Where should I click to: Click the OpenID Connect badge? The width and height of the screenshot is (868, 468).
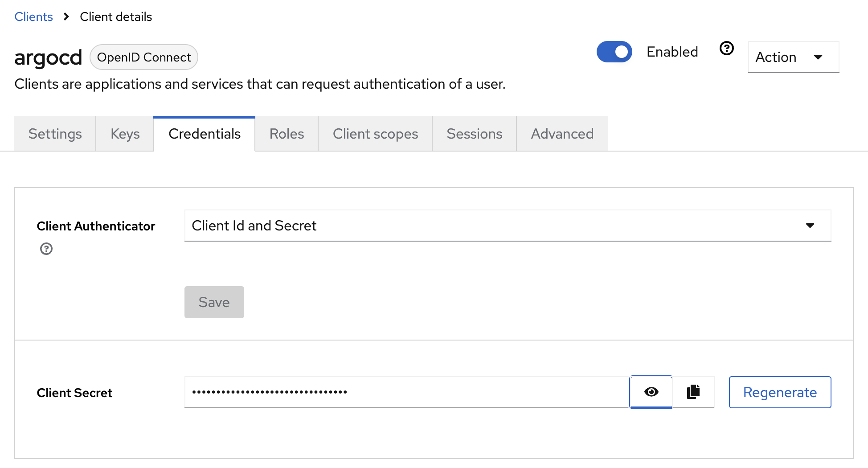point(144,57)
